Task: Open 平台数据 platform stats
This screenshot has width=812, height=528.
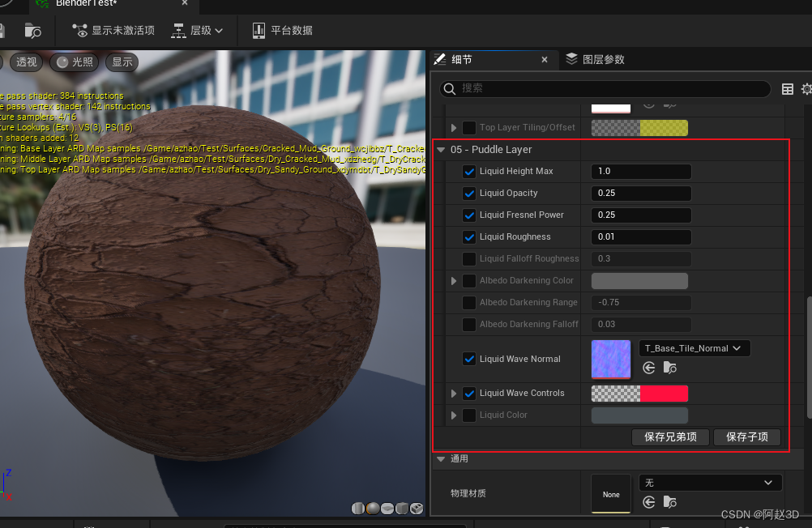Action: [282, 31]
